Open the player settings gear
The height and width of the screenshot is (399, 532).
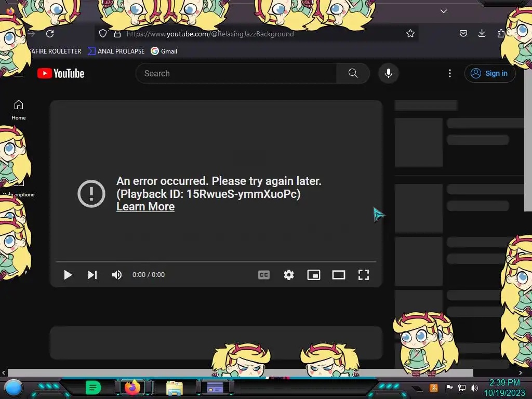pyautogui.click(x=289, y=275)
